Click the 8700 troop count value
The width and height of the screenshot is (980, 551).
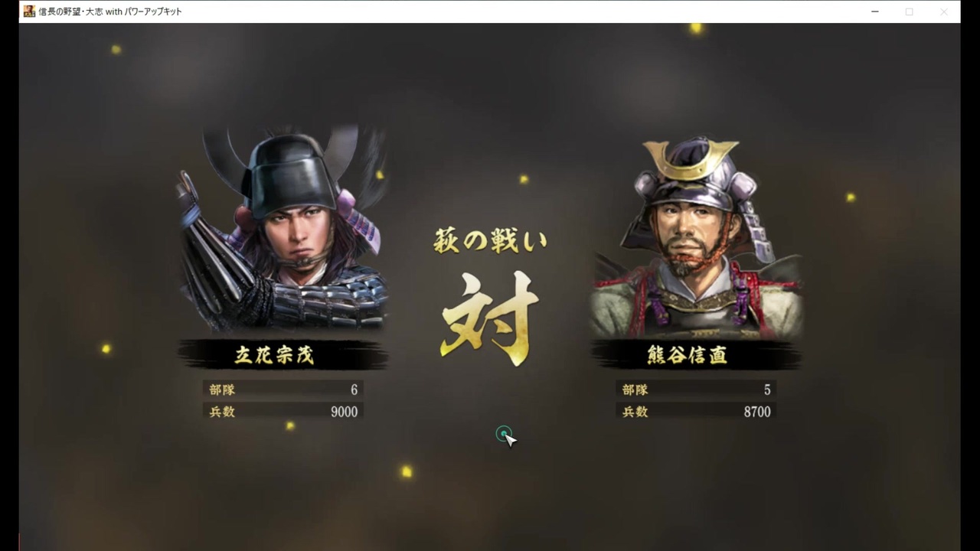pos(757,412)
